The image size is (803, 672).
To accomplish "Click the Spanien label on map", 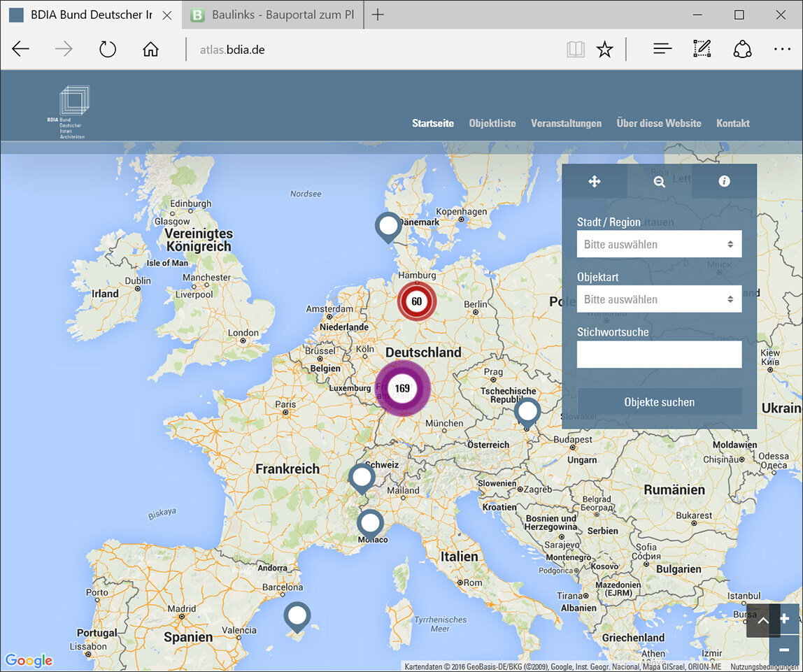I will 188,637.
